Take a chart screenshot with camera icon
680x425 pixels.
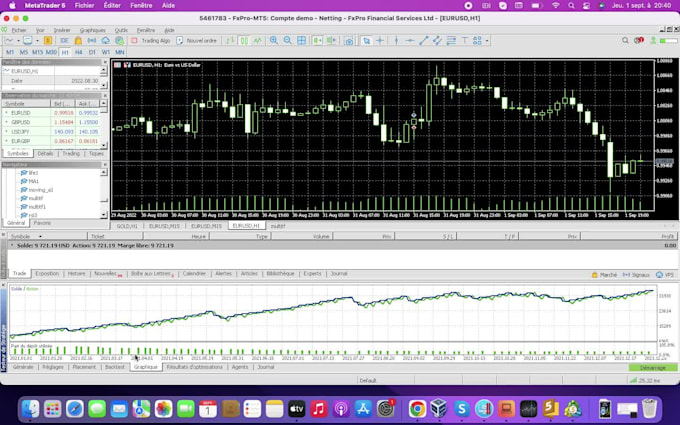point(349,41)
